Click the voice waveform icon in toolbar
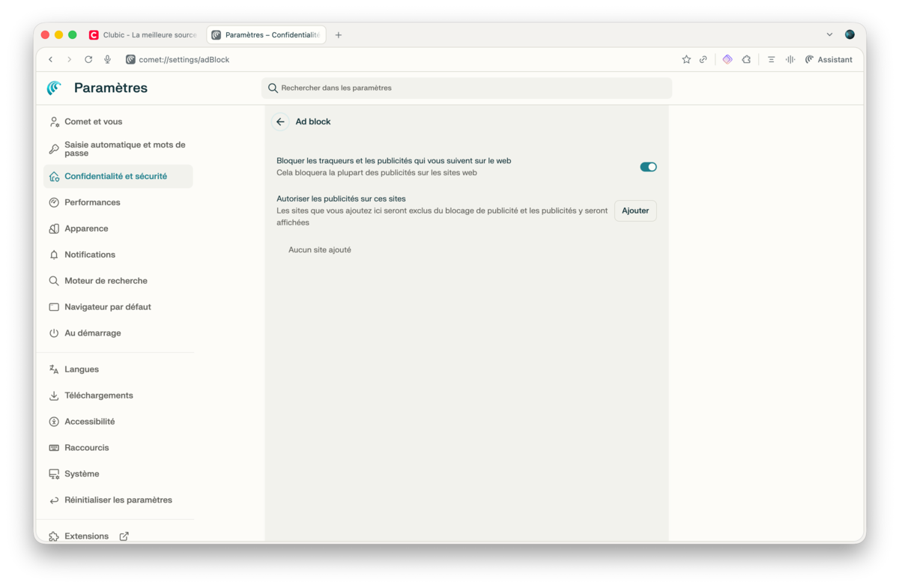899x588 pixels. 790,60
